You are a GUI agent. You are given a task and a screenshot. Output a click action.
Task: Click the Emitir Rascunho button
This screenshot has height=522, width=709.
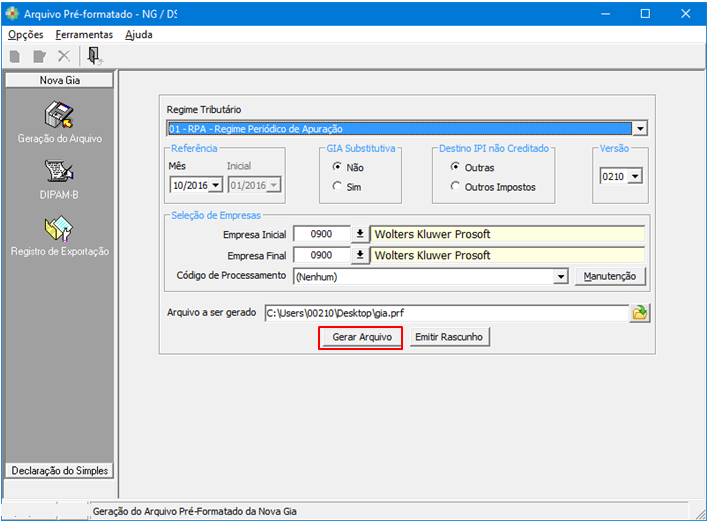point(449,337)
